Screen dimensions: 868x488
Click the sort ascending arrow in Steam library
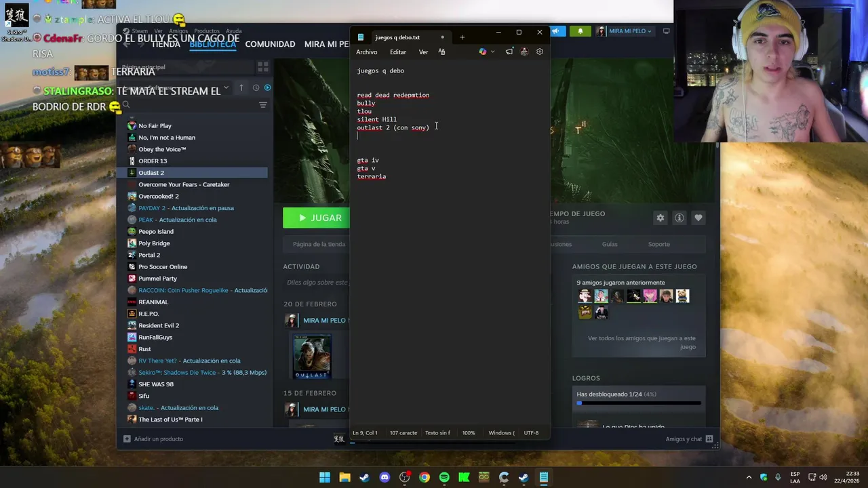coord(241,87)
